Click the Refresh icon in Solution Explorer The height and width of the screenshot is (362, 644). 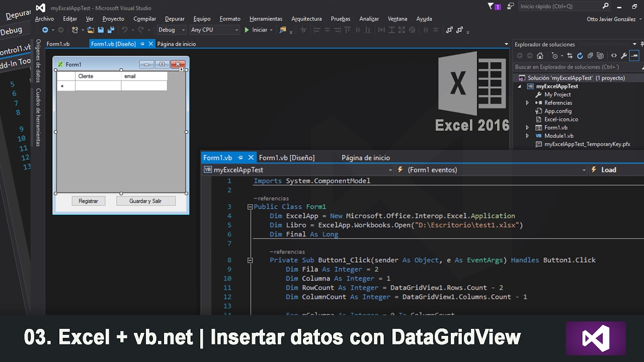click(580, 56)
